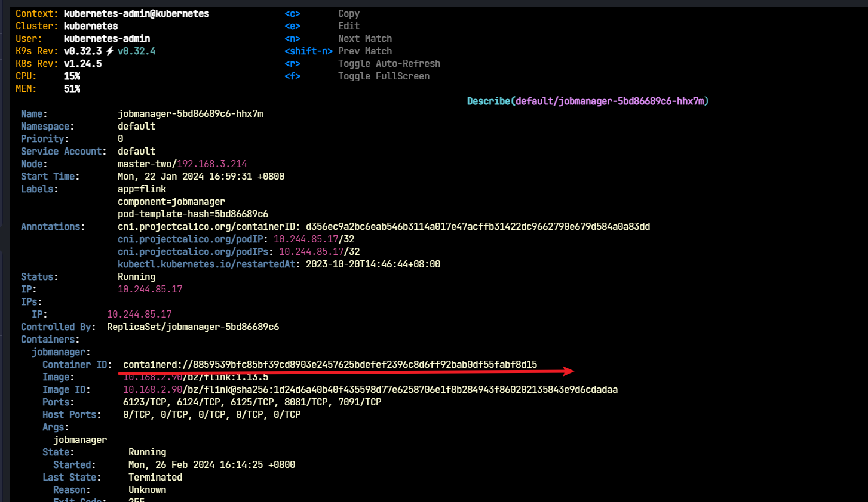Click the Image ID sha256 value

370,389
